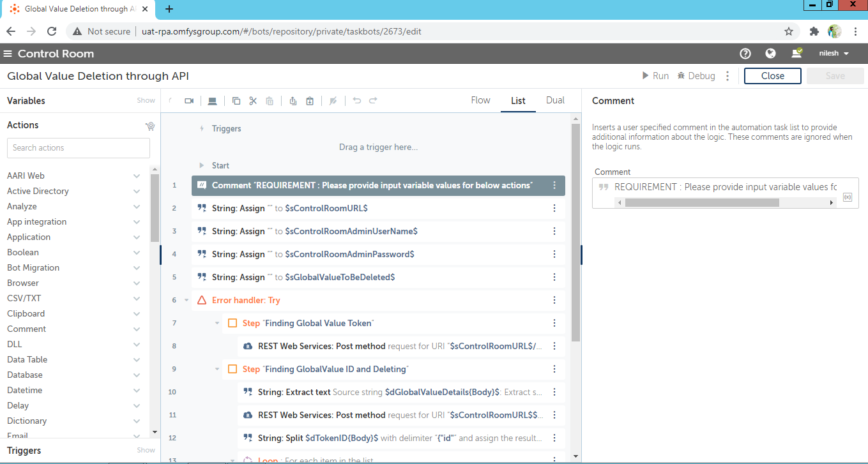Switch to the Dual view tab
This screenshot has height=464, width=868.
[x=555, y=100]
